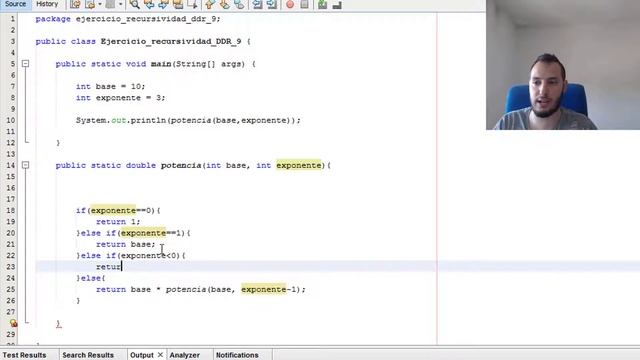Click line number 1 in the gutter

(x=13, y=19)
